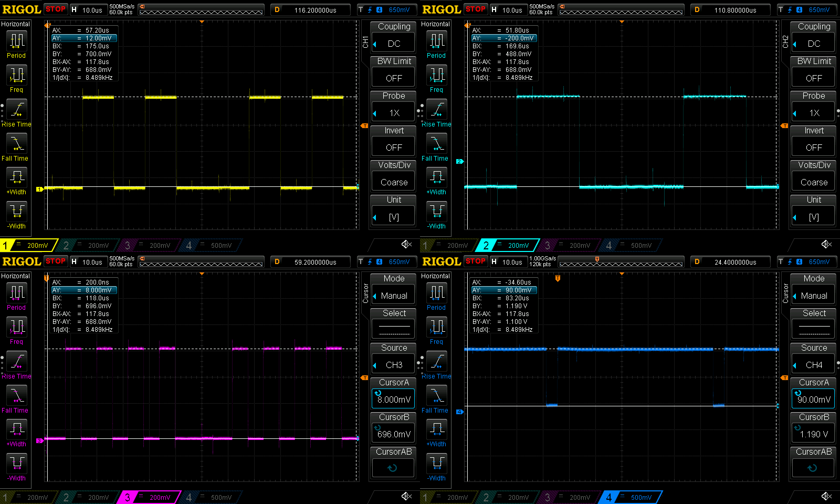Screen dimensions: 840x504
Task: Toggle Volts/Div Coarse setting in CH2 menu
Action: coord(814,182)
